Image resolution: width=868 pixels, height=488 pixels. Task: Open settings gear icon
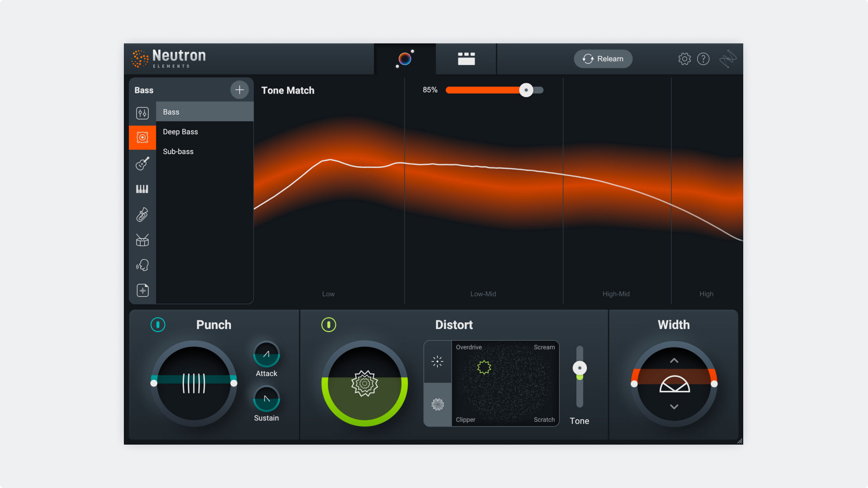[x=684, y=59]
